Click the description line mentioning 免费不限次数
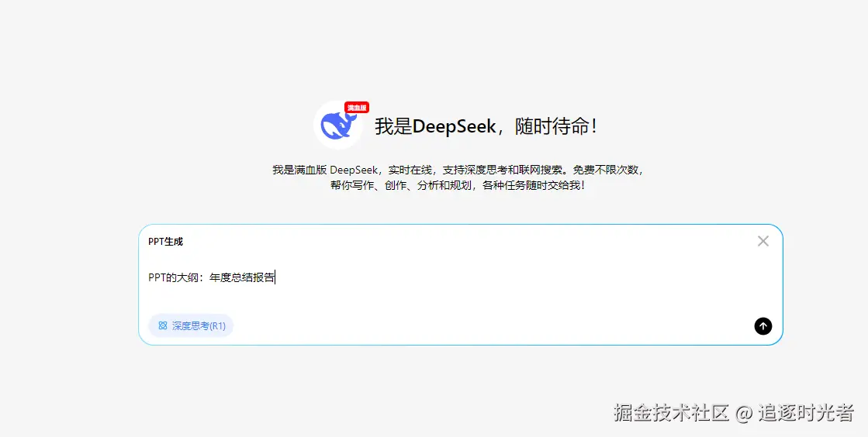Viewport: 868px width, 437px height. 457,170
